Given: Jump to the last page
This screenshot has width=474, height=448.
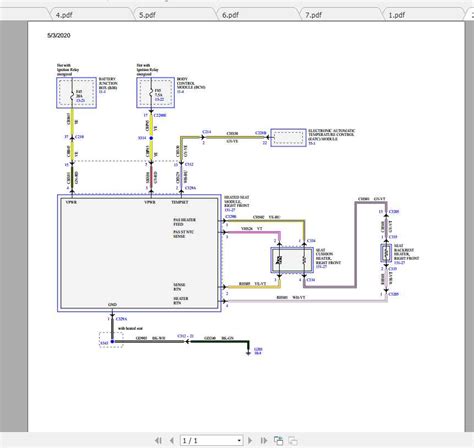Looking at the screenshot, I should (263, 440).
